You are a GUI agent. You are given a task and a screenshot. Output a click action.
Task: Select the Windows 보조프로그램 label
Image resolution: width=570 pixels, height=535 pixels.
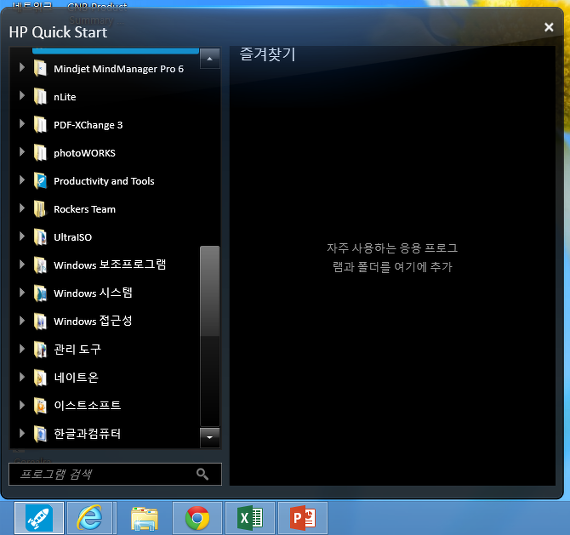click(109, 265)
